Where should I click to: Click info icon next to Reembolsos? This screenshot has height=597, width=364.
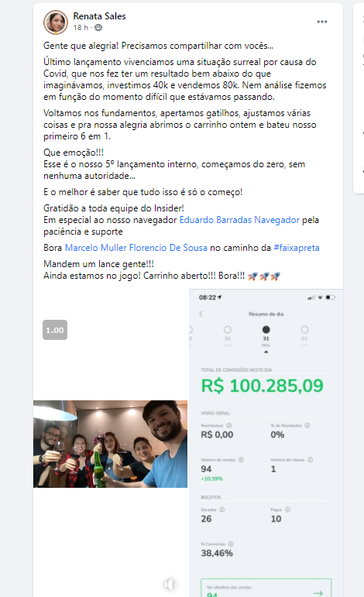click(x=228, y=425)
